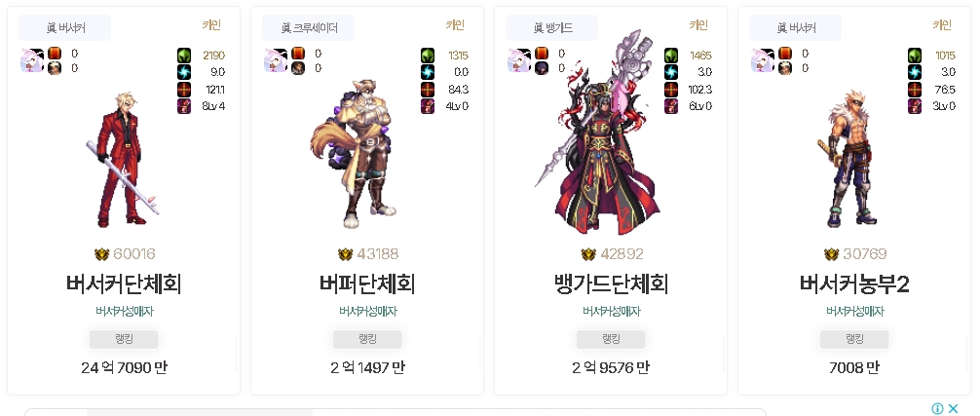Click the red crosshair icon beside 84.3
The image size is (980, 416).
click(428, 90)
